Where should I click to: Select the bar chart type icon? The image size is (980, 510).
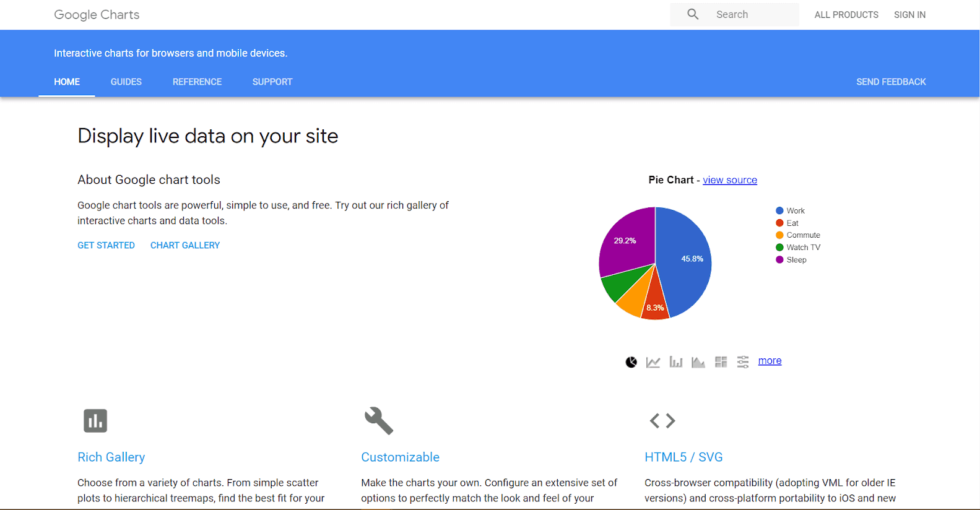tap(676, 362)
